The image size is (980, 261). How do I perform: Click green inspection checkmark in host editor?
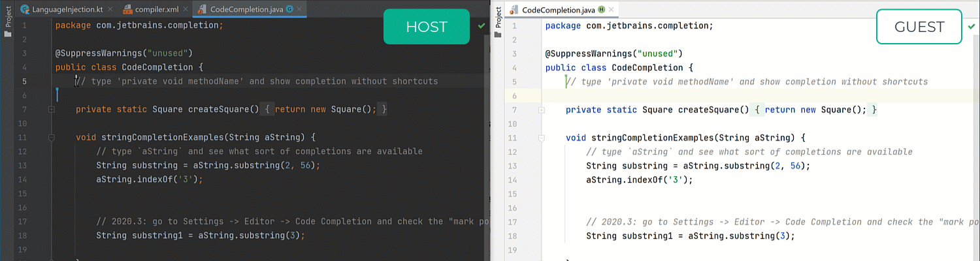481,25
